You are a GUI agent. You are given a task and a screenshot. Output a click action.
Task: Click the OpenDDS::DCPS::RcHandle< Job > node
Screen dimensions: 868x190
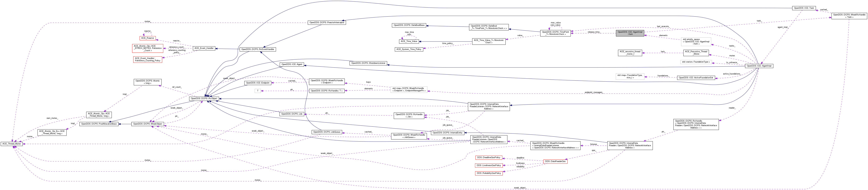(409, 115)
